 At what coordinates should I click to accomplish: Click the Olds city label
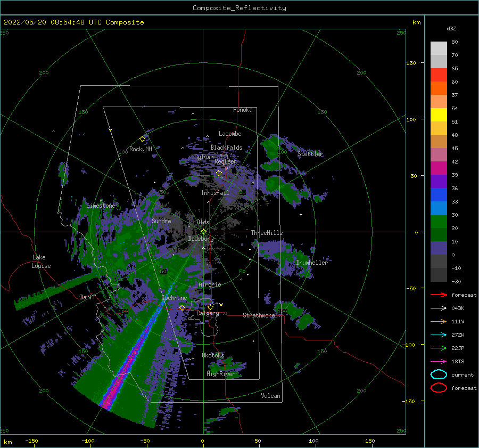pos(203,222)
